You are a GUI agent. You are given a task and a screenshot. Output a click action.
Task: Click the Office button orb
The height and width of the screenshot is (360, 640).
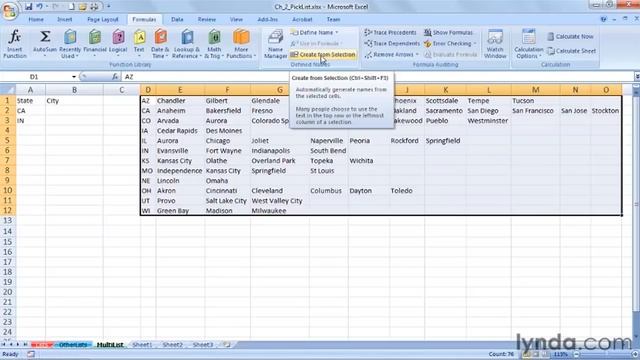pyautogui.click(x=10, y=10)
